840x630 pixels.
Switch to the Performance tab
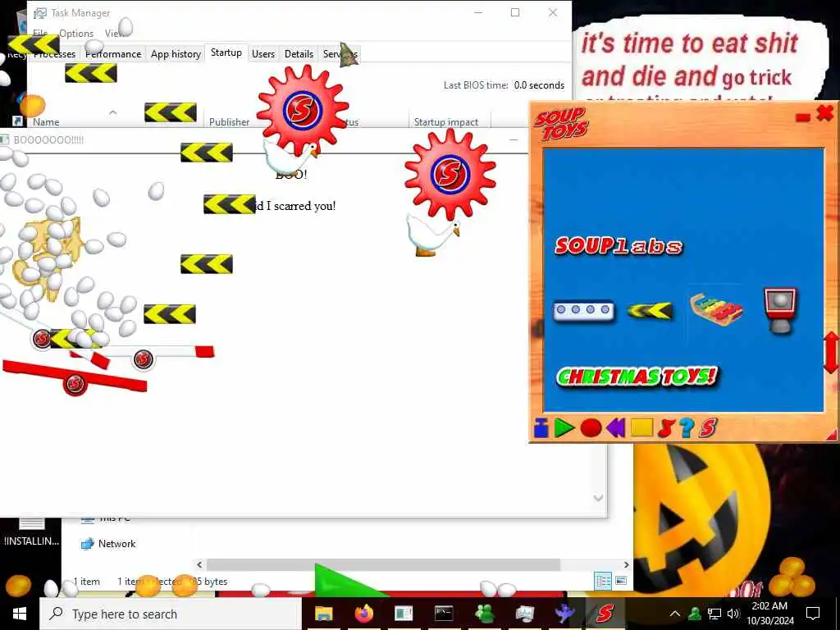(113, 54)
